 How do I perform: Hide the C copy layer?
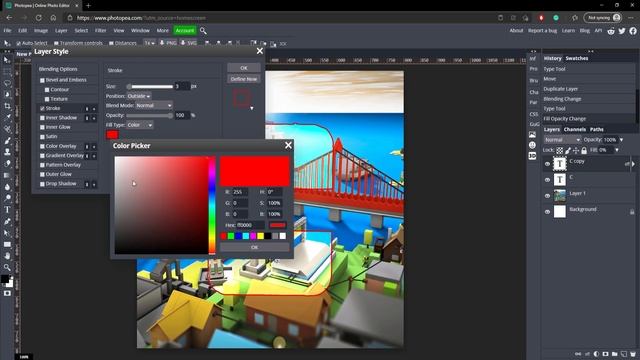click(x=547, y=164)
